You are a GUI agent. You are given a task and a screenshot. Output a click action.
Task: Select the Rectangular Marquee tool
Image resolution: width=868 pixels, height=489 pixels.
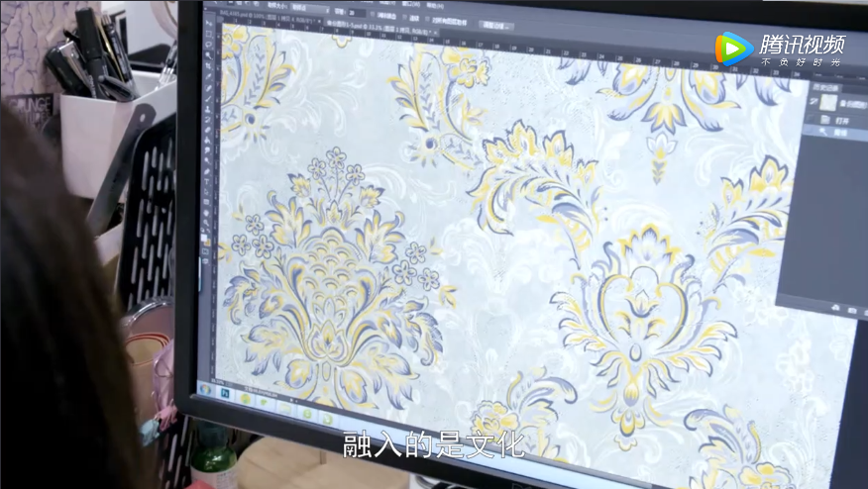tap(208, 34)
